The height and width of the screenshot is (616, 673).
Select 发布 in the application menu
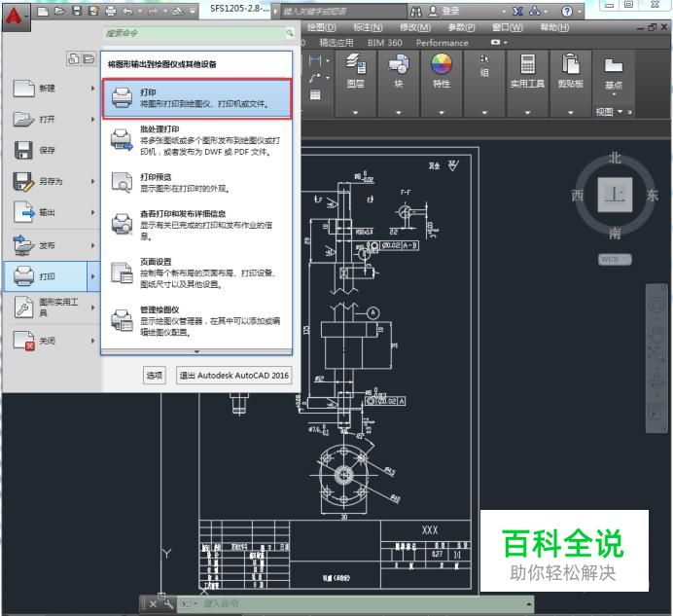52,245
